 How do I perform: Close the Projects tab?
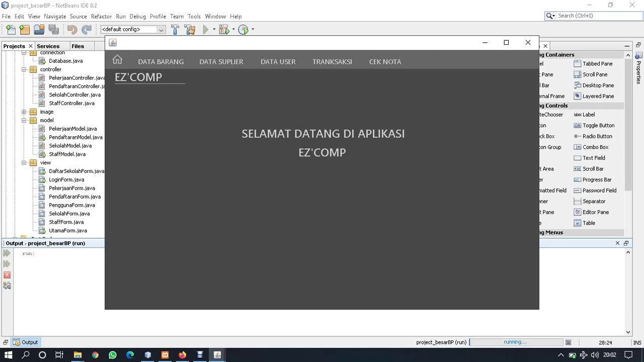pos(31,46)
